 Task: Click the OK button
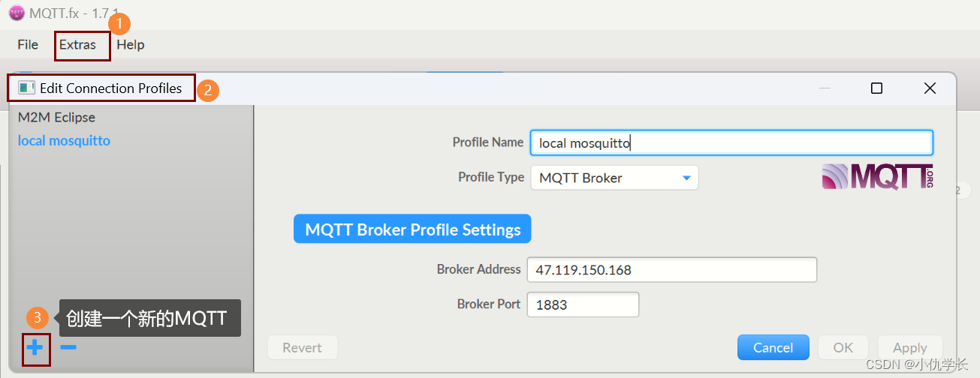click(x=843, y=347)
